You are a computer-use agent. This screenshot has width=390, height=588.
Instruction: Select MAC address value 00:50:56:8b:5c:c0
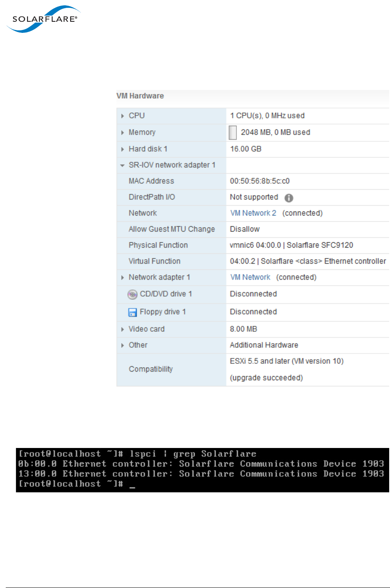260,181
